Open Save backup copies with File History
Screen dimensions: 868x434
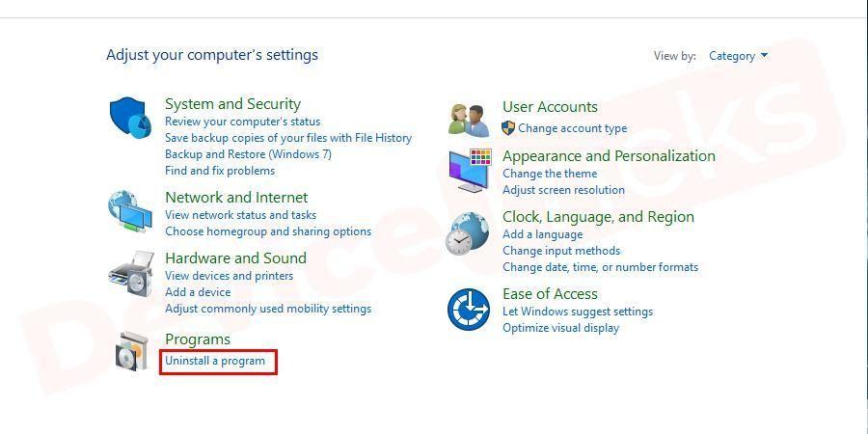pyautogui.click(x=288, y=138)
